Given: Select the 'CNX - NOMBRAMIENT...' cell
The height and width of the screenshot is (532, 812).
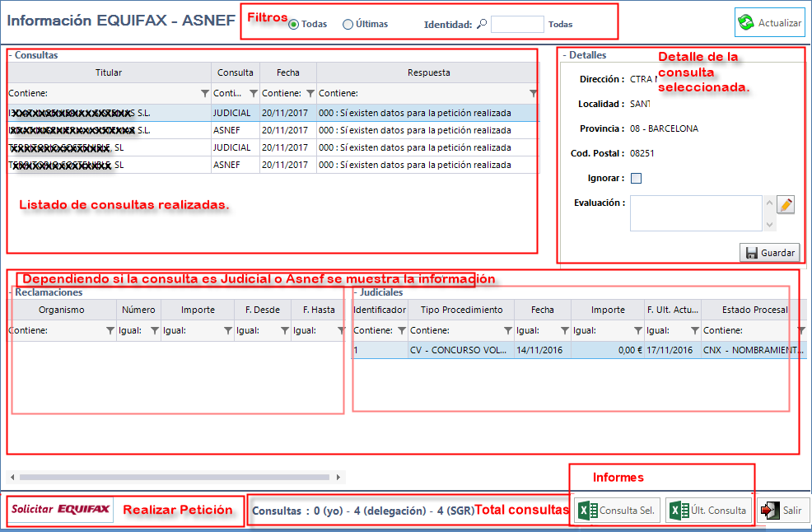Looking at the screenshot, I should [x=754, y=350].
